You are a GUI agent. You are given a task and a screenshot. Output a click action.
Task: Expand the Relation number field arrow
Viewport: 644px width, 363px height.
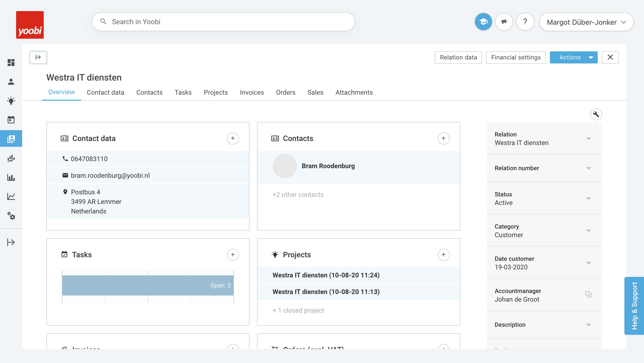pyautogui.click(x=588, y=168)
